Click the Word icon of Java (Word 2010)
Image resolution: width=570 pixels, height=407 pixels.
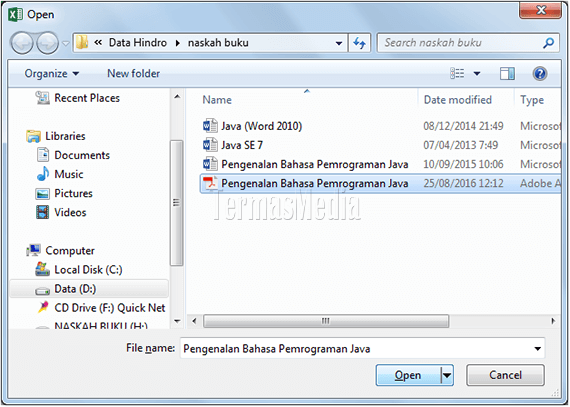(210, 126)
